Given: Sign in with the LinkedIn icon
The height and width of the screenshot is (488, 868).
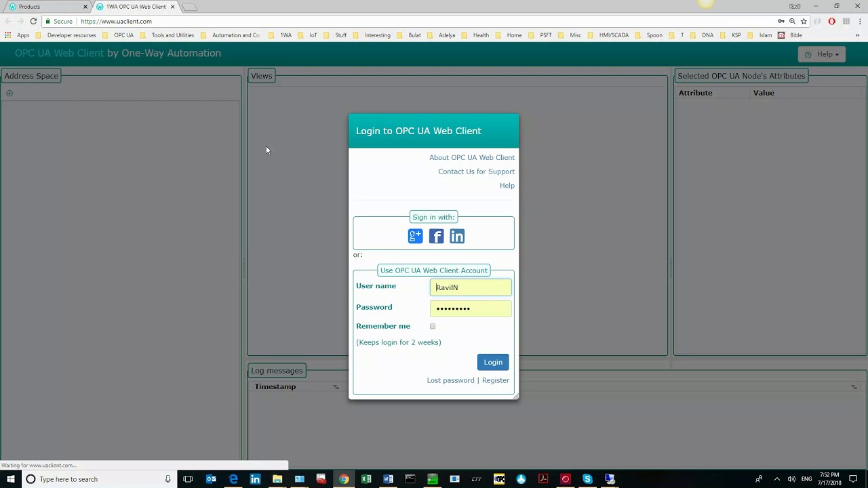Looking at the screenshot, I should pyautogui.click(x=457, y=236).
